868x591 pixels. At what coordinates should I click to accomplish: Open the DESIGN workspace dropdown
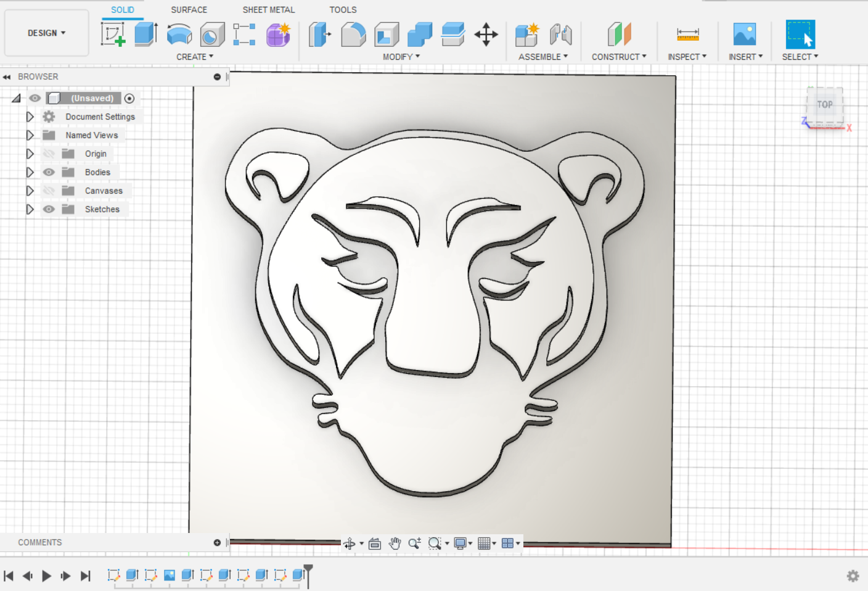pos(47,33)
